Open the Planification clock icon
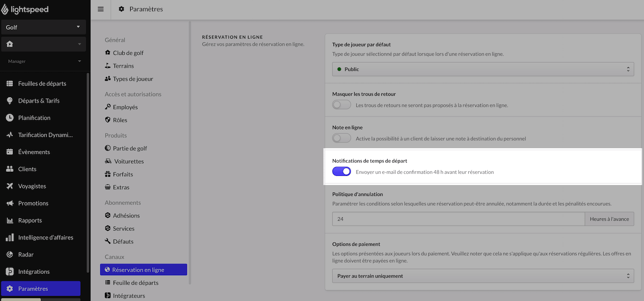This screenshot has width=644, height=301. tap(10, 118)
